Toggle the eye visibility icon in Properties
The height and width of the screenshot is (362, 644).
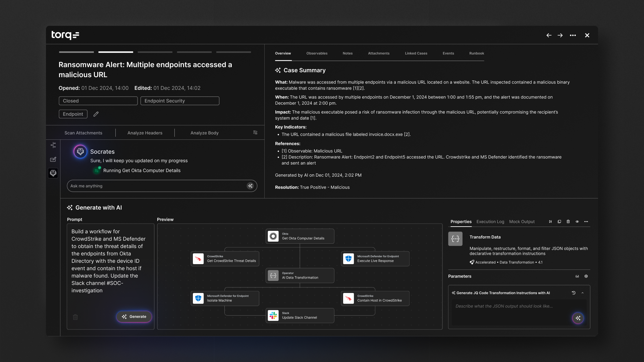[x=577, y=222]
